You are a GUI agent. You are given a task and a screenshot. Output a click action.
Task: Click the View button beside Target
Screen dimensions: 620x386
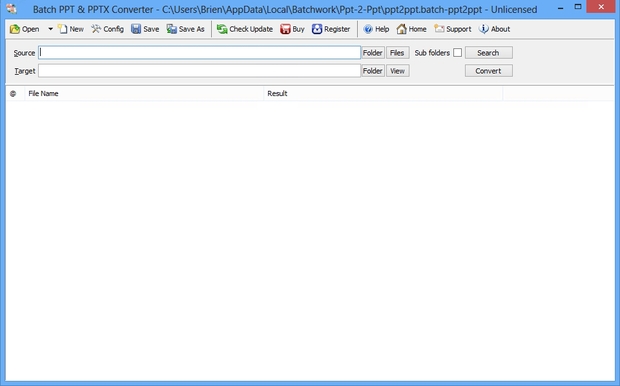pyautogui.click(x=397, y=71)
